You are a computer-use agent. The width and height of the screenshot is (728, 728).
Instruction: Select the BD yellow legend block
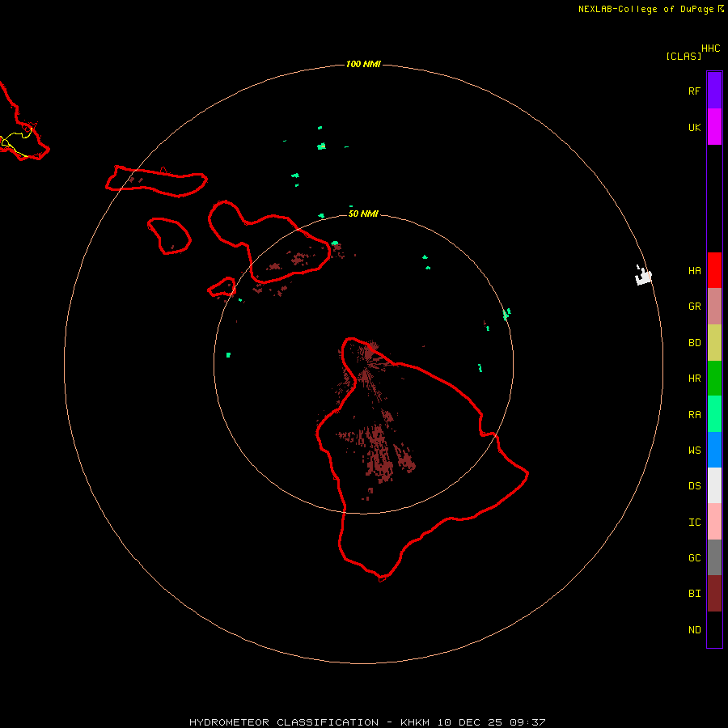(714, 343)
